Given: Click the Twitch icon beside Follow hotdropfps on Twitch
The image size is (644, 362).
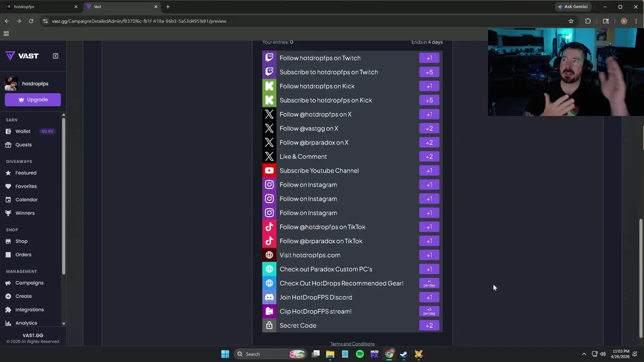Looking at the screenshot, I should click(x=269, y=58).
